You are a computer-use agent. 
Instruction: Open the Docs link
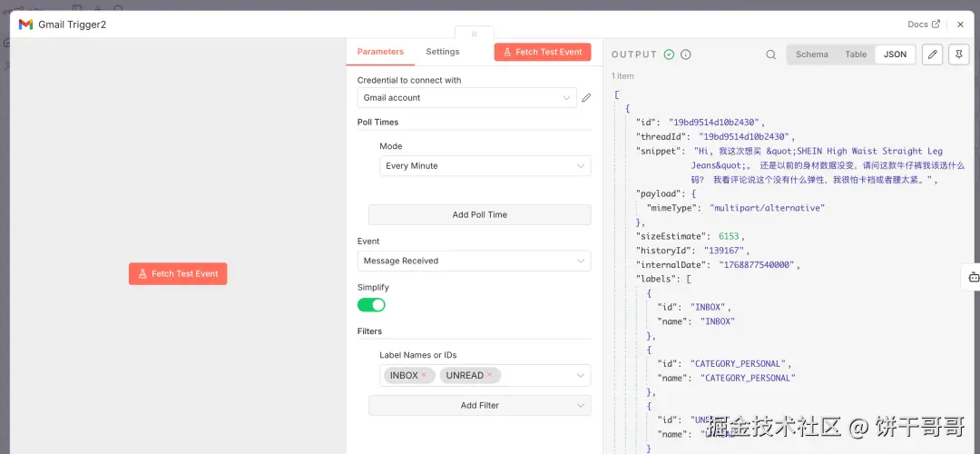[x=924, y=25]
